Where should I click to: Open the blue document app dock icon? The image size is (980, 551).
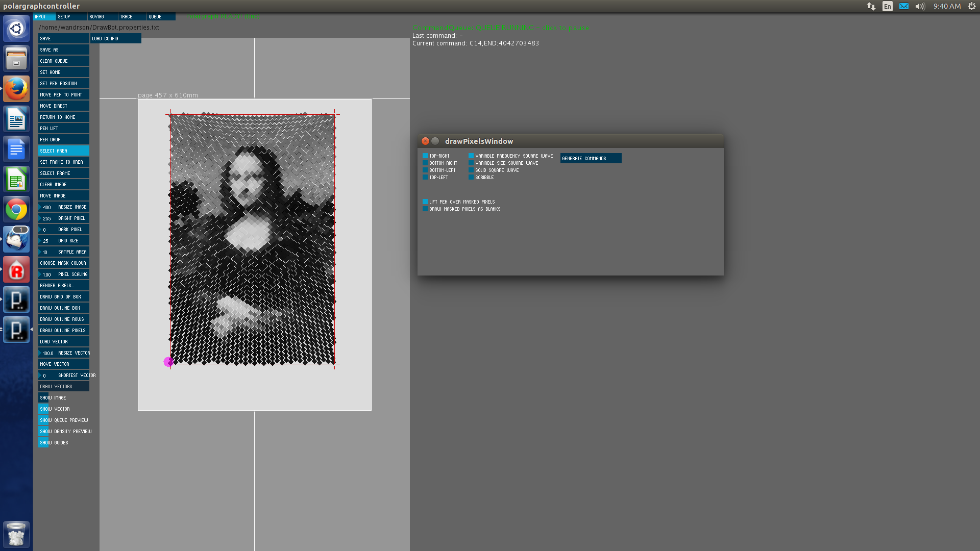16,149
